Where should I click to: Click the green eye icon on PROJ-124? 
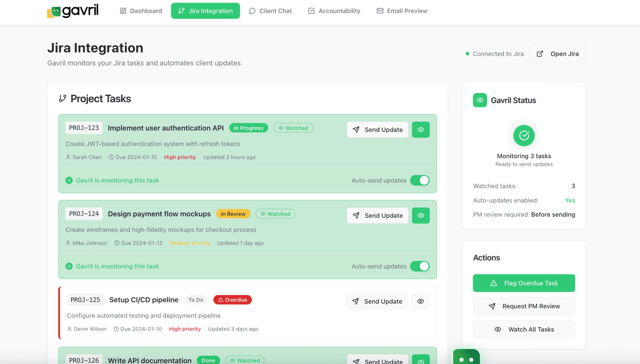pyautogui.click(x=421, y=216)
